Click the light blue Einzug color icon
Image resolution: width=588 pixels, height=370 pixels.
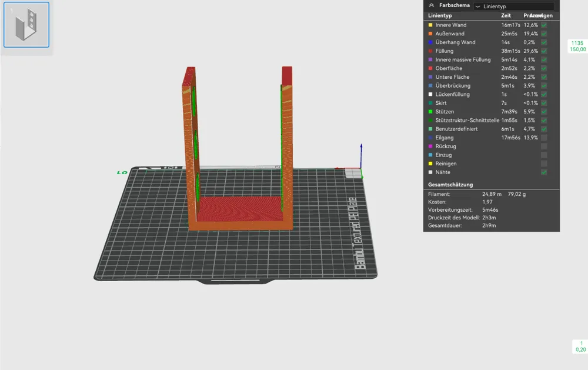[430, 155]
